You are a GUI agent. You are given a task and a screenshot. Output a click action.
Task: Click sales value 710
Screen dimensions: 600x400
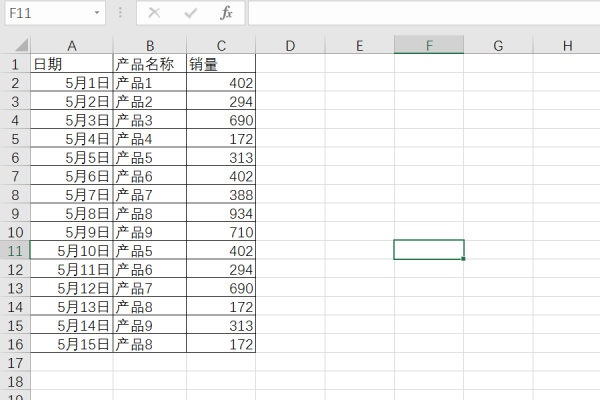pyautogui.click(x=221, y=232)
